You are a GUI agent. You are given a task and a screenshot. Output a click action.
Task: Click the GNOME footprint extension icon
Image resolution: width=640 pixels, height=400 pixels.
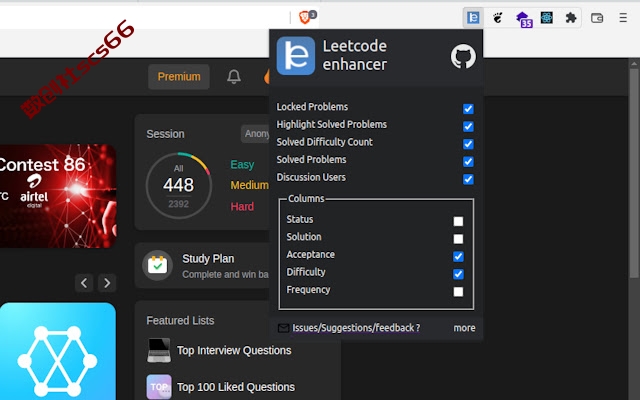(497, 18)
